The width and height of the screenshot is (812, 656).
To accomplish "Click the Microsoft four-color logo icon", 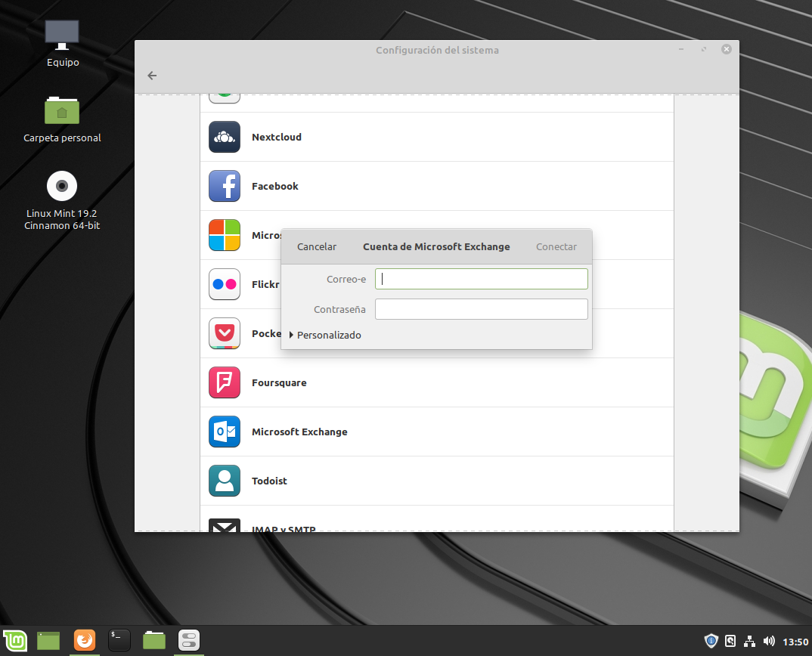I will tap(225, 235).
